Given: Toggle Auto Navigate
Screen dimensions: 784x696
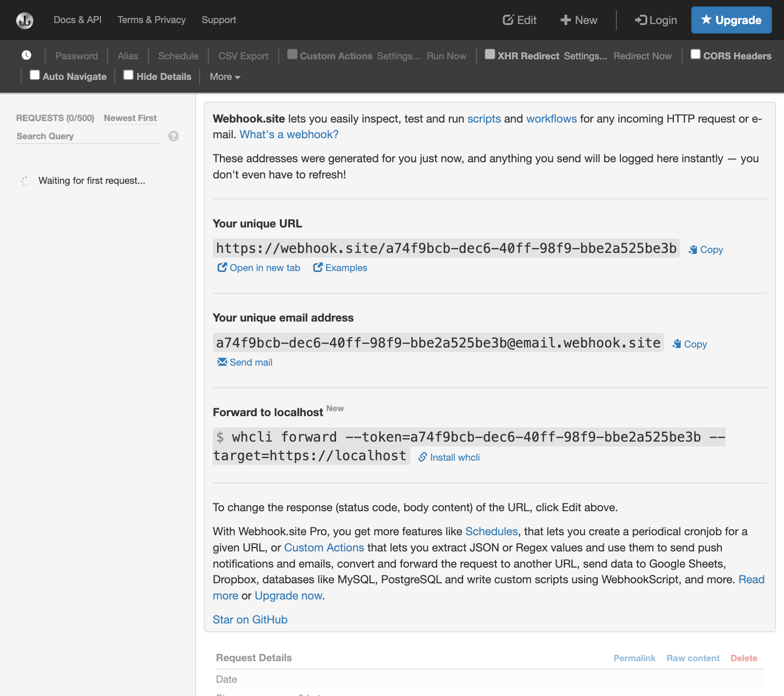Looking at the screenshot, I should point(34,75).
